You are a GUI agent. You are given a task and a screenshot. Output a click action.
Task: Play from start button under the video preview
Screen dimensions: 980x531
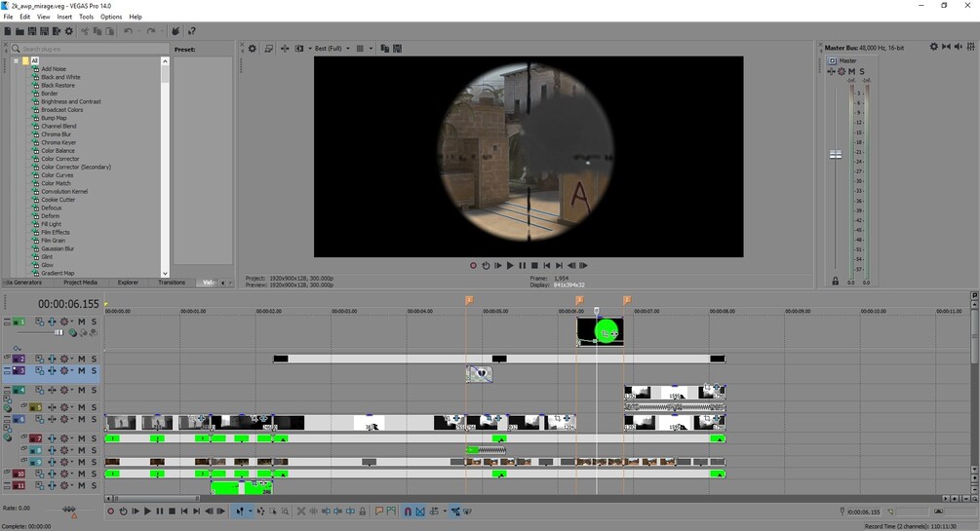click(498, 265)
